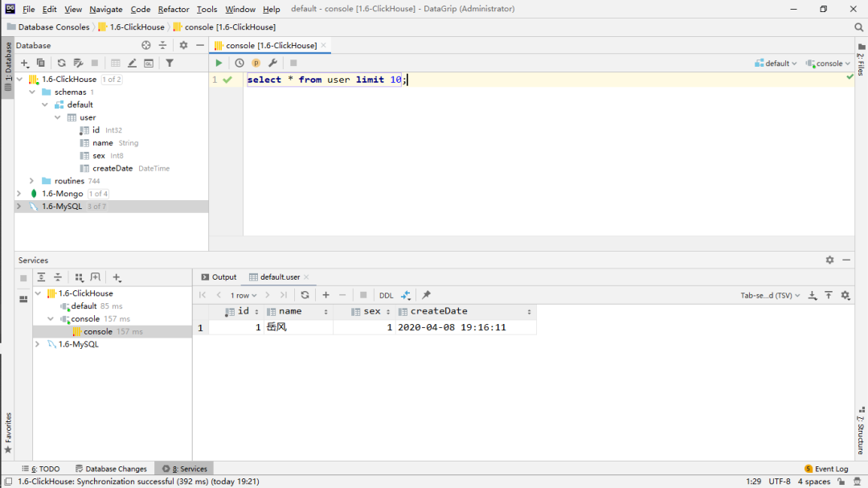The width and height of the screenshot is (868, 488).
Task: Open DDL edit pencil icon in Database toolbar
Action: (132, 64)
